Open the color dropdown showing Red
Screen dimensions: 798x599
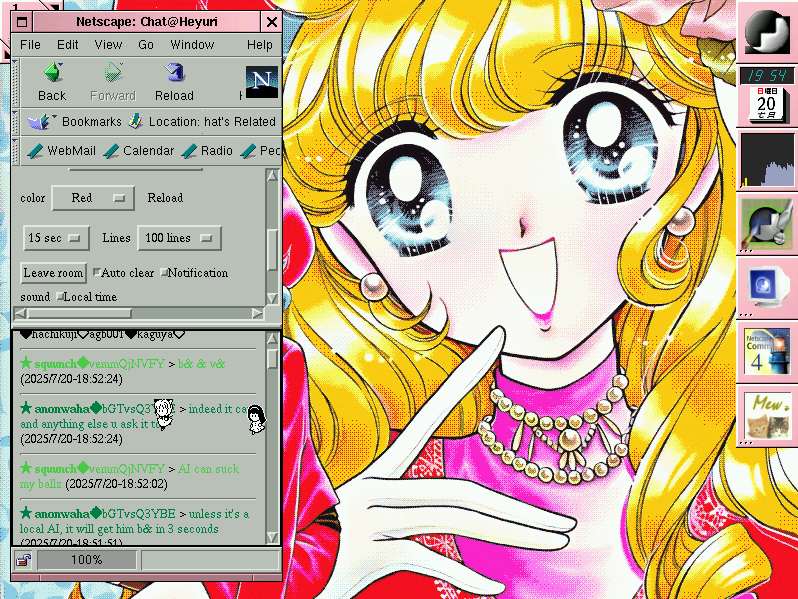point(93,198)
